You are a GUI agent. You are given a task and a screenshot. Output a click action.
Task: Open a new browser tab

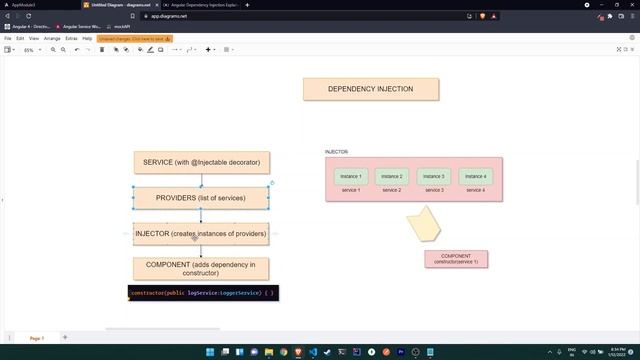tap(247, 5)
